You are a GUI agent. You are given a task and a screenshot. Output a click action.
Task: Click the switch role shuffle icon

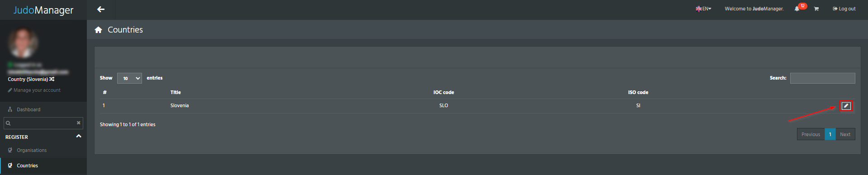pos(52,79)
